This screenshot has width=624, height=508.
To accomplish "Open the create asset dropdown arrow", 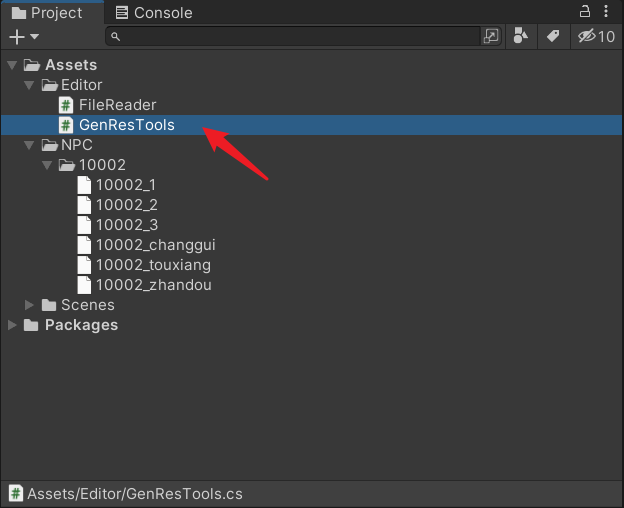I will pyautogui.click(x=35, y=37).
